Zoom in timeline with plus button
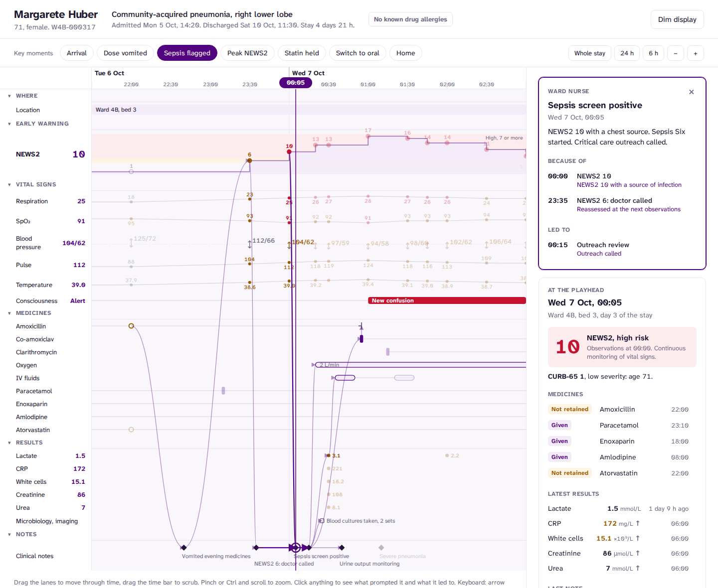The image size is (718, 588). click(x=696, y=53)
